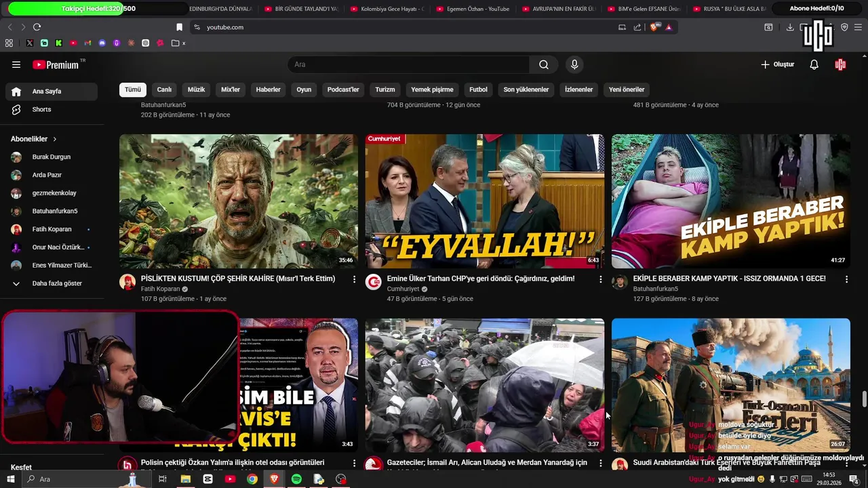This screenshot has height=488, width=868.
Task: Bookmark this page with the bookmark icon
Action: pos(179,27)
